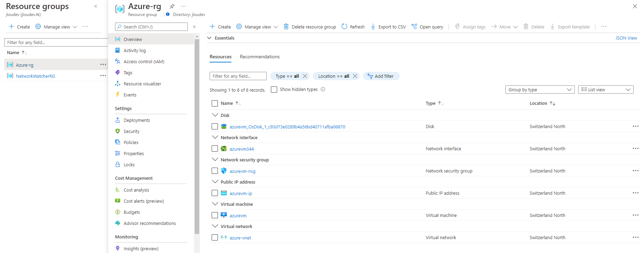Check the azurevm-nsg row checkbox
Viewport: 644px width, 253px height.
tap(215, 171)
